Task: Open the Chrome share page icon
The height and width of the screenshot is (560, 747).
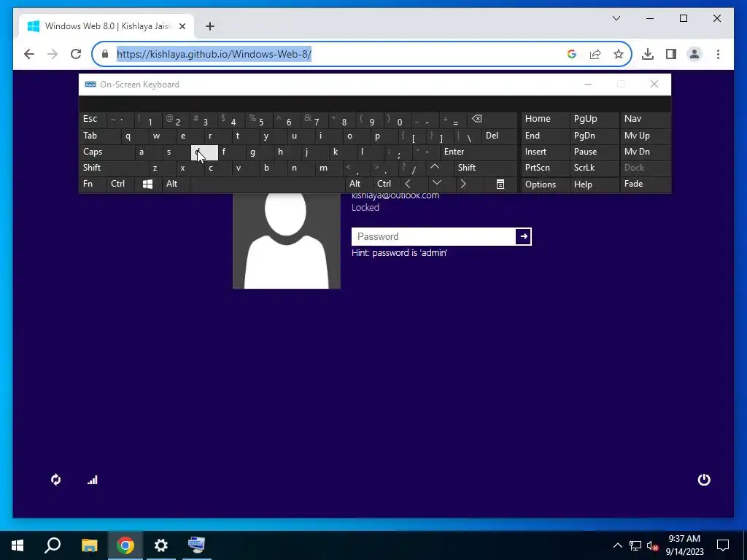Action: coord(595,54)
